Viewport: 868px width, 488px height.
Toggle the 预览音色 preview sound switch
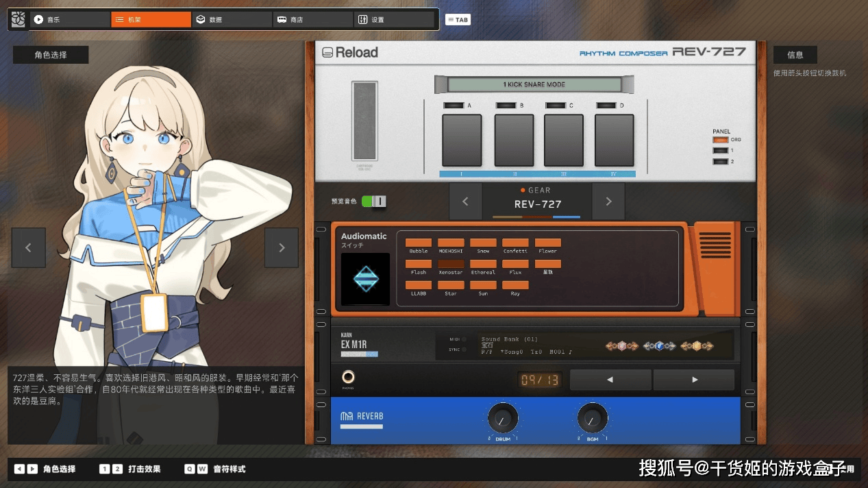374,202
